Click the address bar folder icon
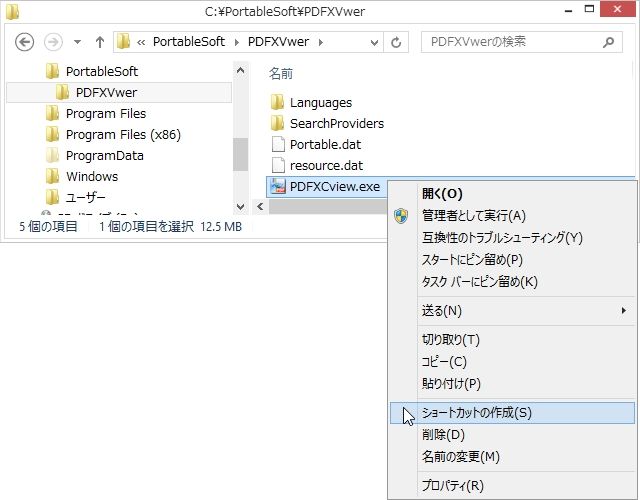Viewport: 640px width, 500px height. (x=123, y=42)
